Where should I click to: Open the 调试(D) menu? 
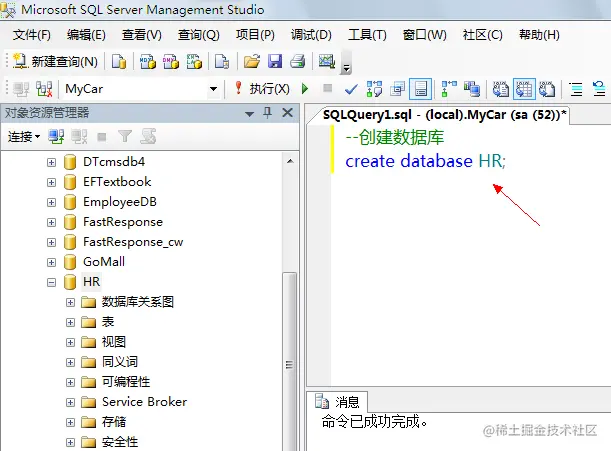coord(311,35)
